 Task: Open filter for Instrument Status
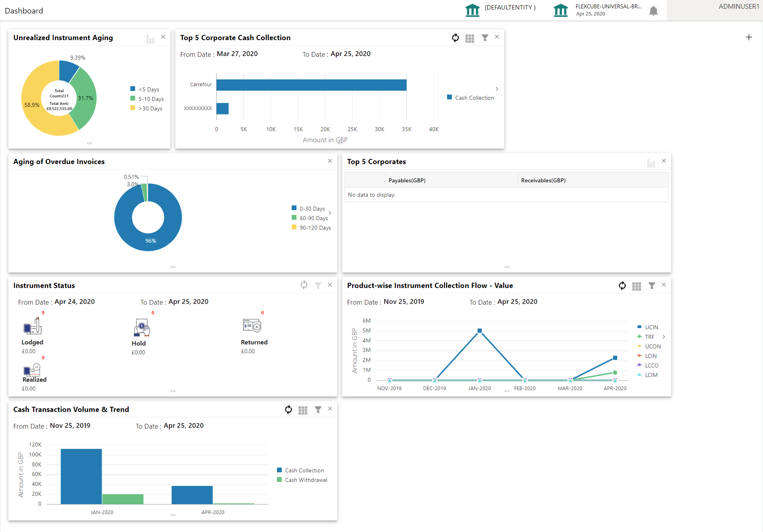[x=318, y=286]
